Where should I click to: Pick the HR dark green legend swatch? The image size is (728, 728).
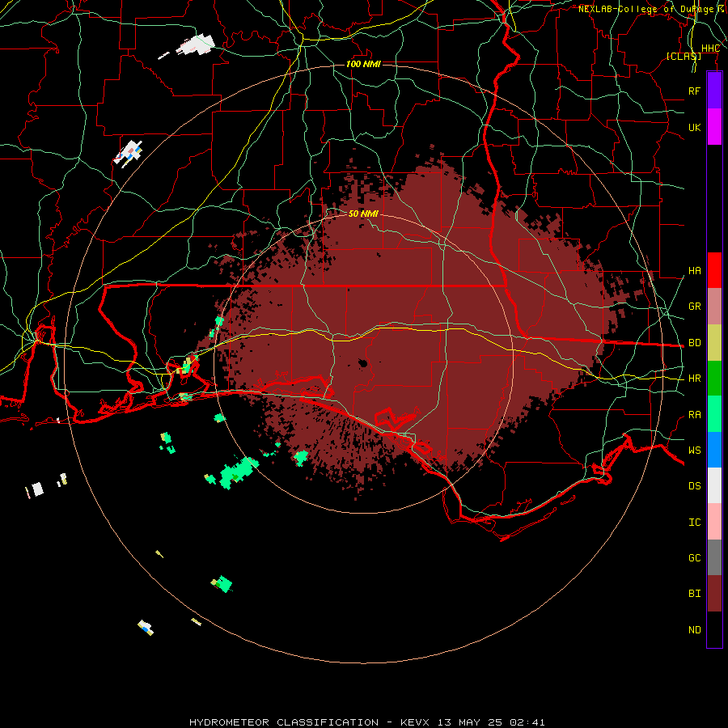714,379
